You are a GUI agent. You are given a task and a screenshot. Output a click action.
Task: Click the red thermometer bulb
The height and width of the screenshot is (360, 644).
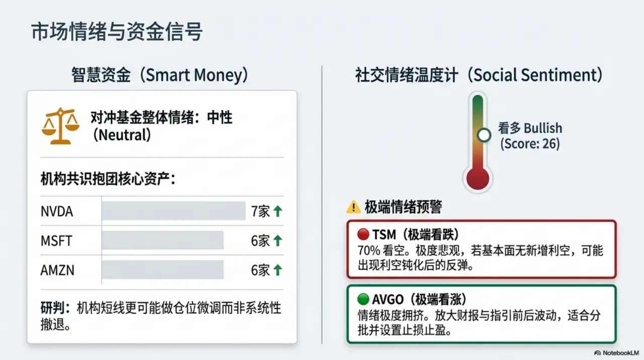(x=478, y=178)
